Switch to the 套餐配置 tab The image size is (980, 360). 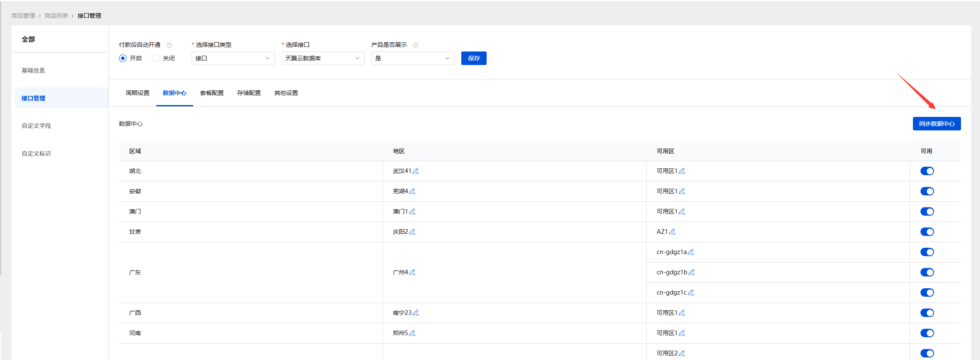212,93
